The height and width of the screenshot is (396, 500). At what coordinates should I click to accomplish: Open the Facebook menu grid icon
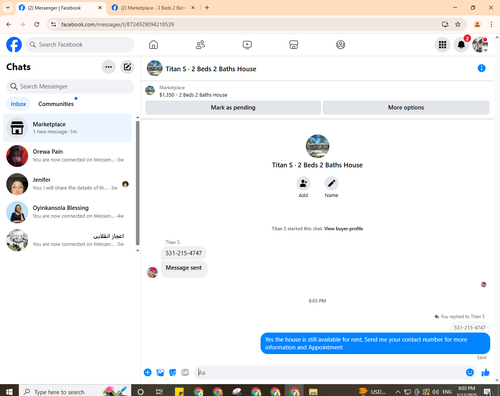(442, 45)
